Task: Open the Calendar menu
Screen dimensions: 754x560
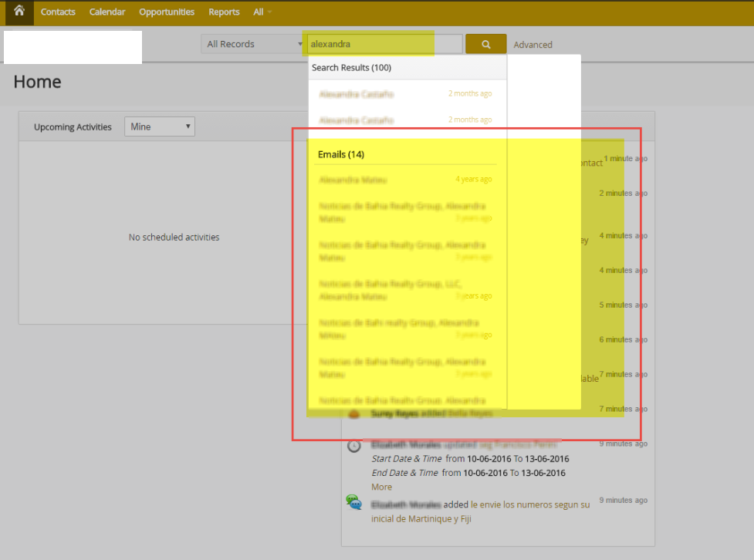Action: 107,12
